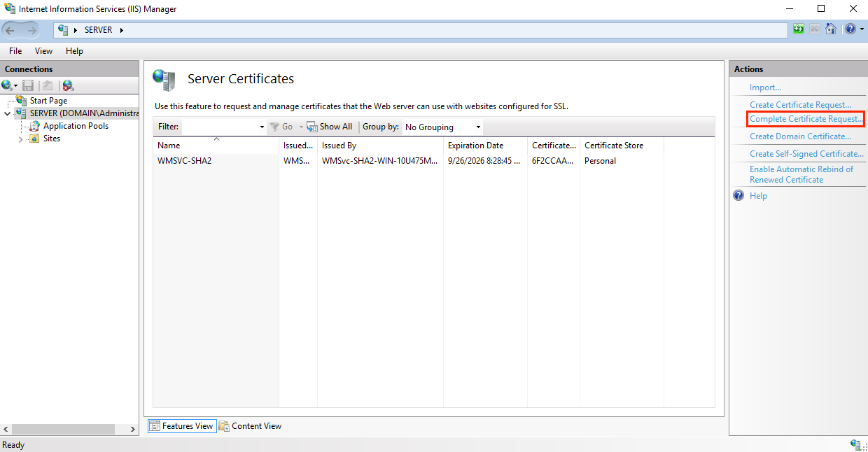Open the No Grouping dropdown

(x=477, y=127)
